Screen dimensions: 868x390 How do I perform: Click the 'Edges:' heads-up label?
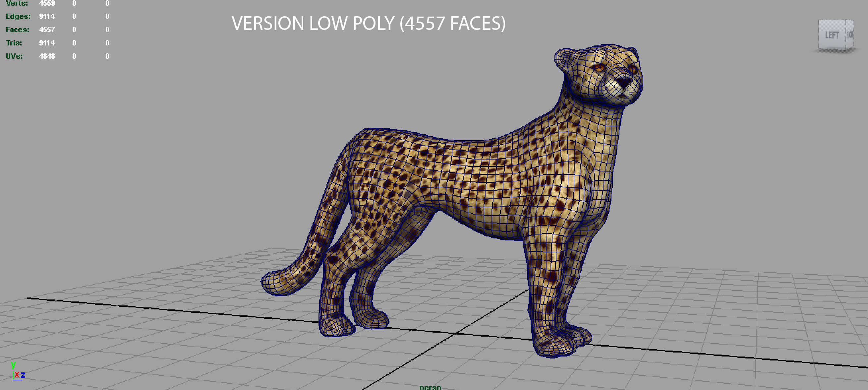pyautogui.click(x=18, y=16)
